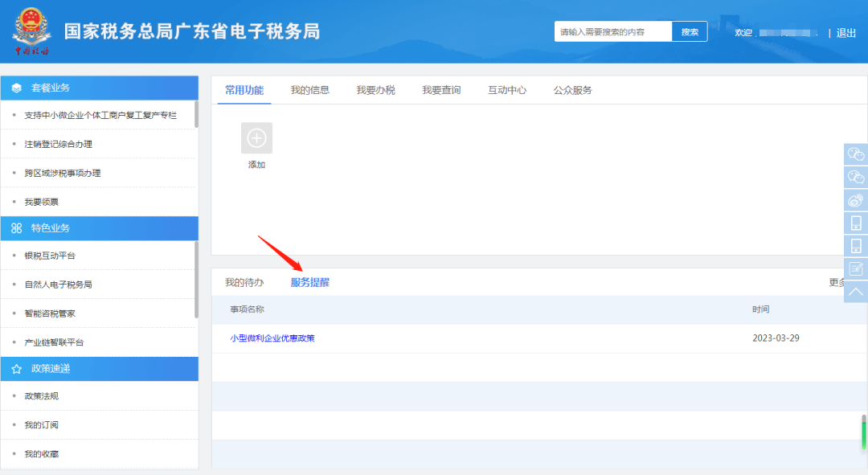The image size is (868, 475).
Task: Click 智能咨税管家 in the sidebar
Action: (50, 313)
